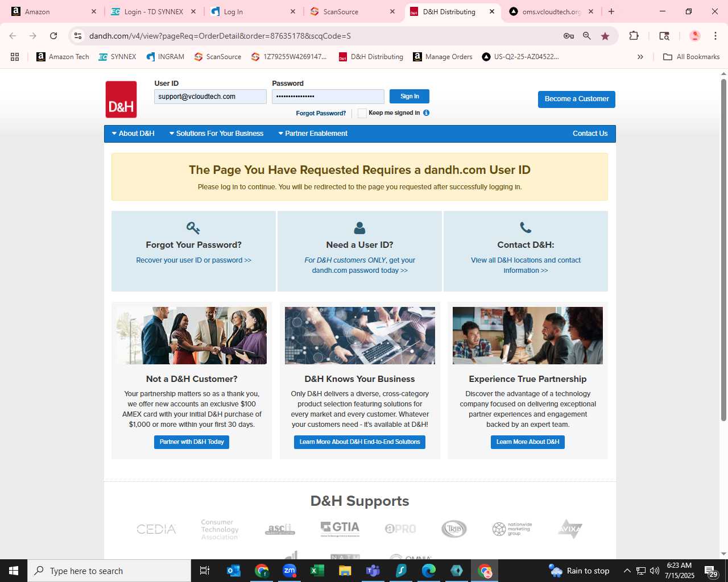Open the notification center icon
Screen dimensions: 728x582
coord(711,571)
